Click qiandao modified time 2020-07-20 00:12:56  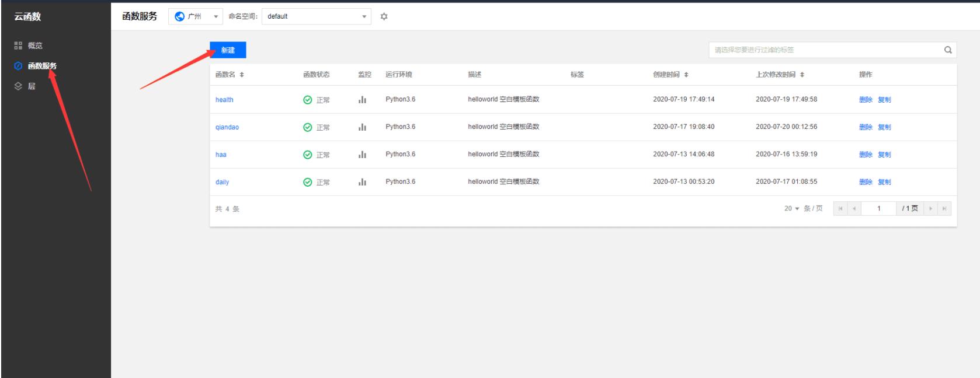point(786,127)
